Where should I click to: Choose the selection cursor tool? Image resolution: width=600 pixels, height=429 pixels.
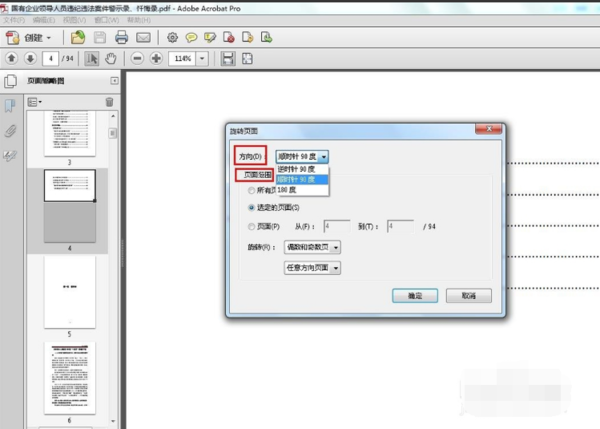pos(92,59)
